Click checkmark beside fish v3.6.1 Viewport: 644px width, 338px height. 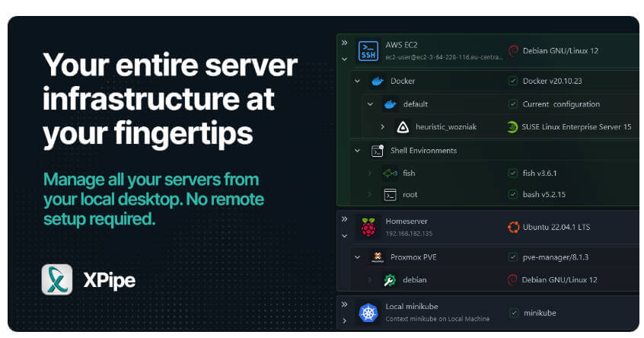512,174
